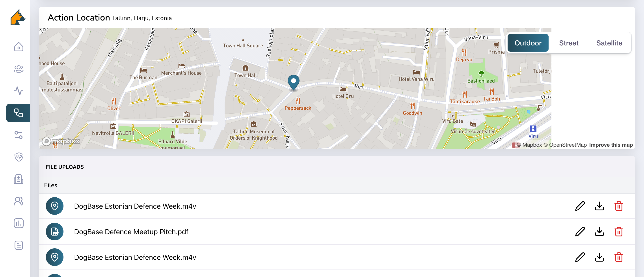The image size is (644, 277).
Task: Click the activity pulse sidebar icon
Action: tap(19, 91)
